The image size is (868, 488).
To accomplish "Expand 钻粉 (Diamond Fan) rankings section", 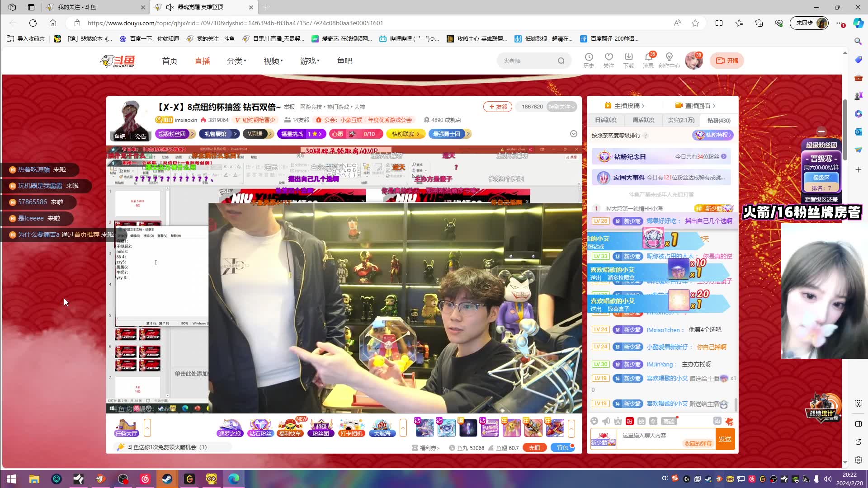I will pos(719,120).
